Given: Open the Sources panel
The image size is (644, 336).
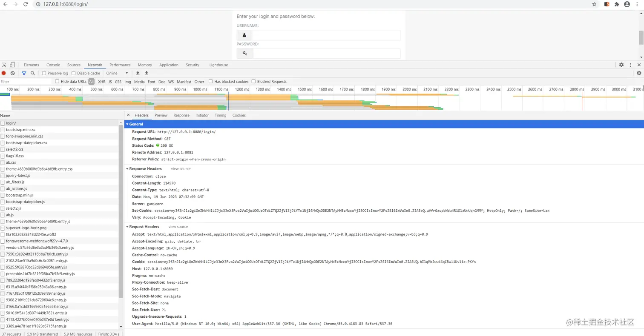Looking at the screenshot, I should 74,65.
